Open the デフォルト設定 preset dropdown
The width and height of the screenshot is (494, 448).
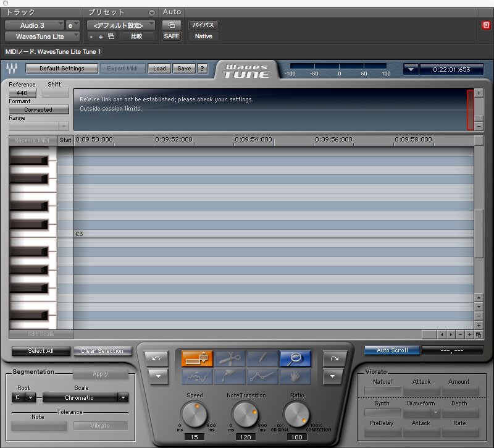[x=121, y=25]
